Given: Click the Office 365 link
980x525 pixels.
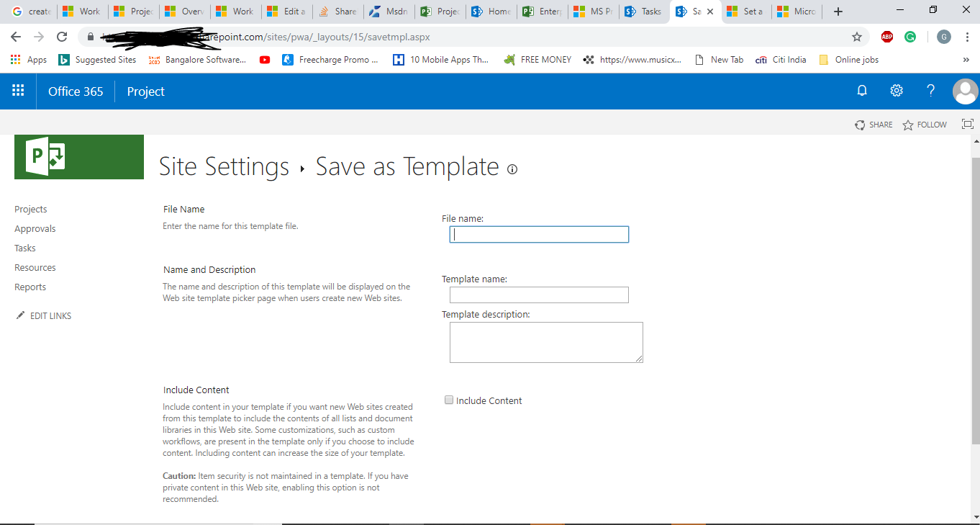Looking at the screenshot, I should click(76, 91).
